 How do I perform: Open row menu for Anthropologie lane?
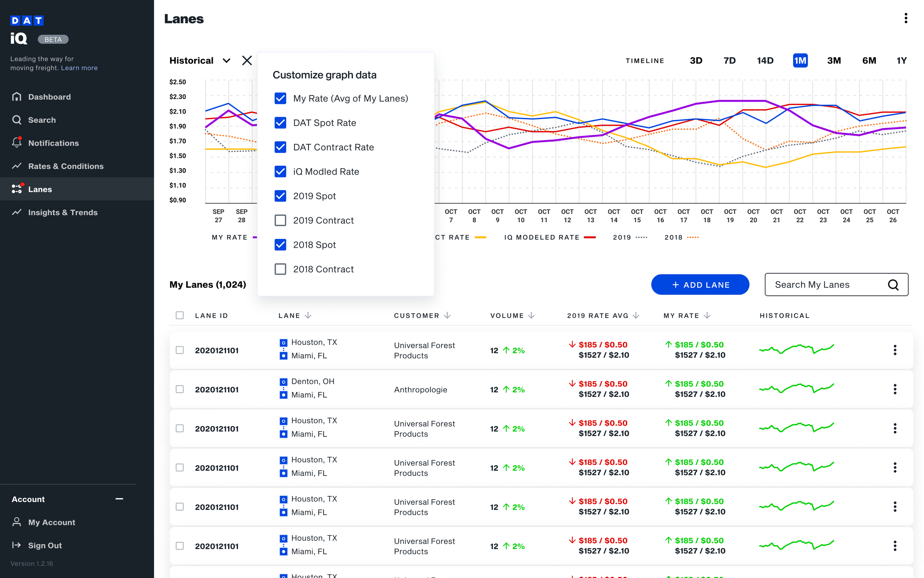point(894,389)
